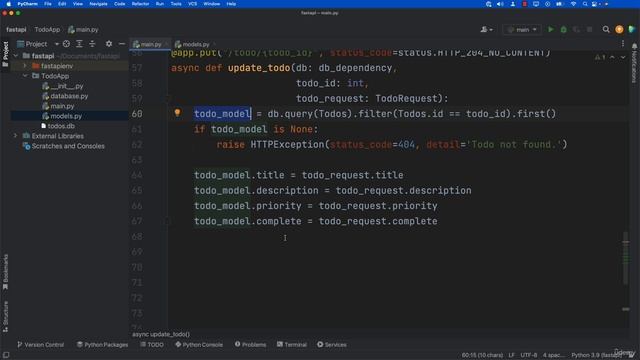Screen dimensions: 640x360
Task: Open the Problems tool window
Action: [250, 344]
